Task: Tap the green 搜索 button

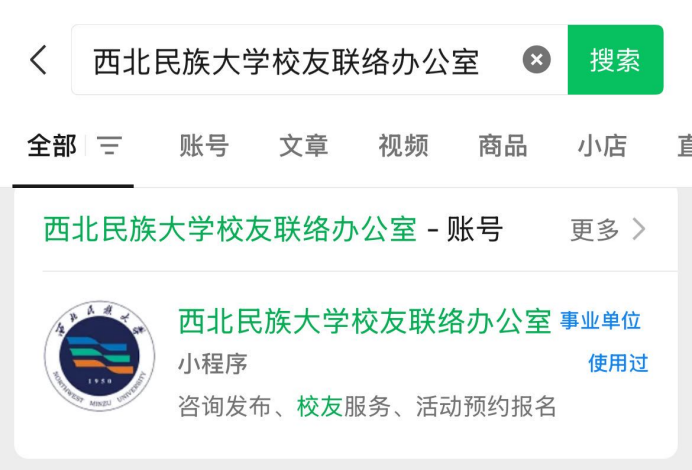Action: tap(615, 60)
